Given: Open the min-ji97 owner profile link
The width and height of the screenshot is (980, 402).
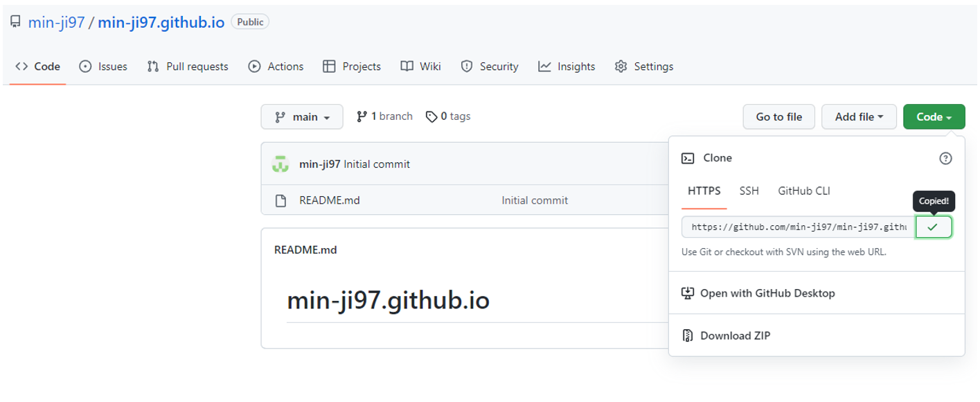Looking at the screenshot, I should [56, 22].
